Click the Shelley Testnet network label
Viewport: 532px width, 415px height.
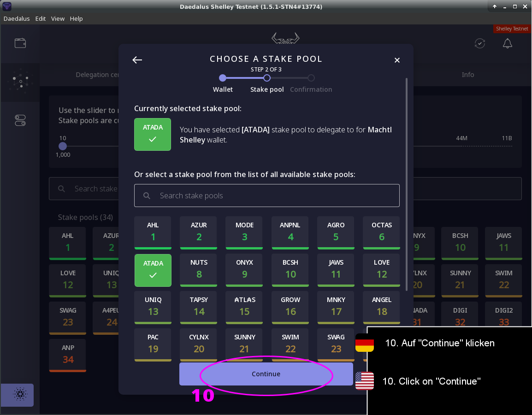click(512, 29)
